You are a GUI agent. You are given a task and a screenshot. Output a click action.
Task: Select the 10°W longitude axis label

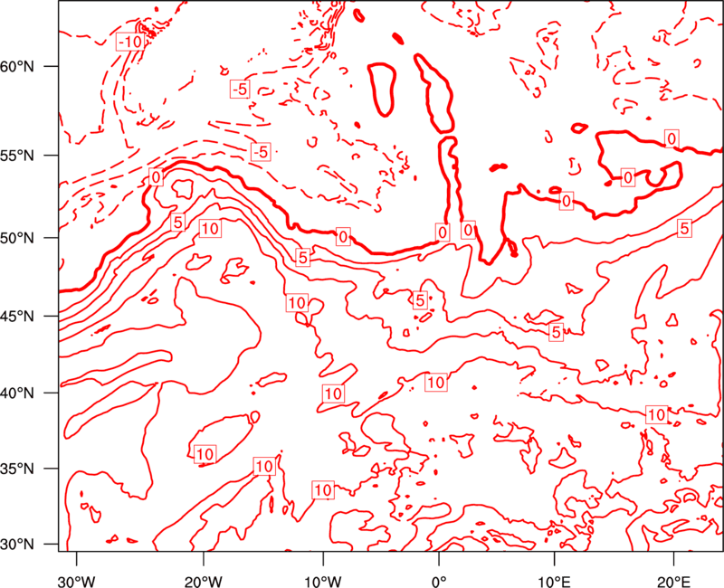pyautogui.click(x=323, y=582)
